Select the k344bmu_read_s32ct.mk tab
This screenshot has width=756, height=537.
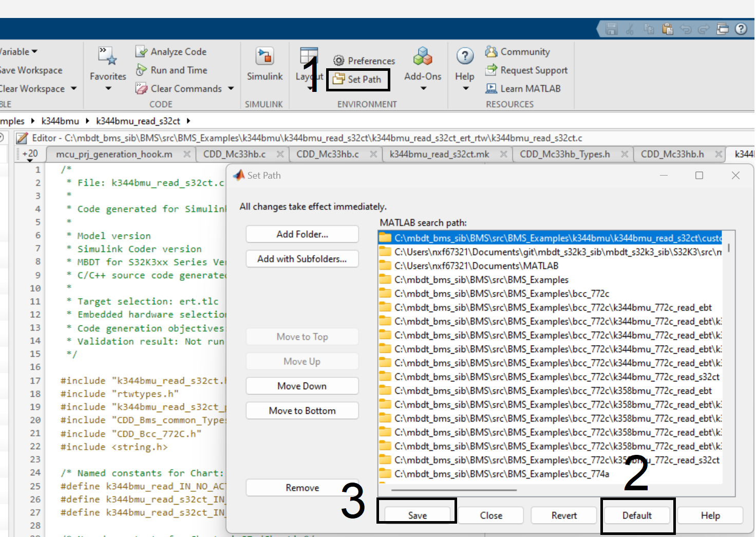point(439,154)
